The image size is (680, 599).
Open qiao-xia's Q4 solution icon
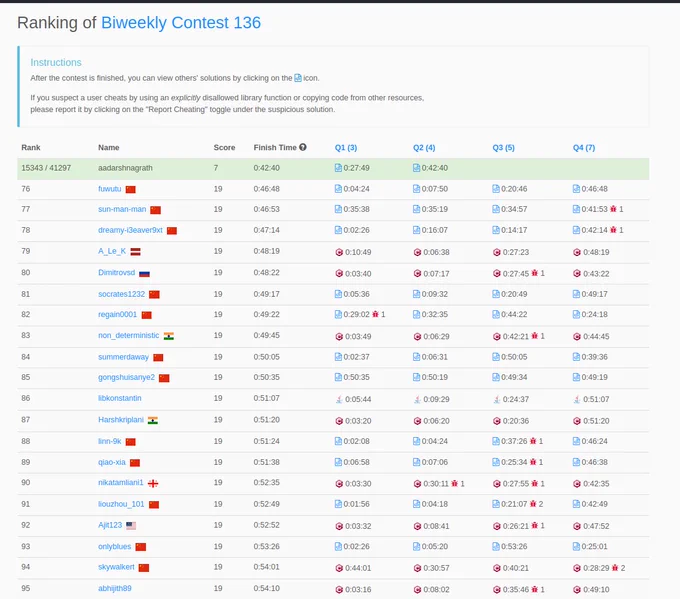point(576,462)
